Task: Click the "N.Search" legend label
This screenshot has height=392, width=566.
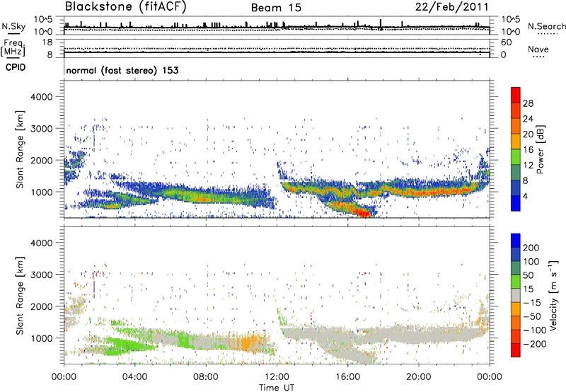Action: coord(546,26)
